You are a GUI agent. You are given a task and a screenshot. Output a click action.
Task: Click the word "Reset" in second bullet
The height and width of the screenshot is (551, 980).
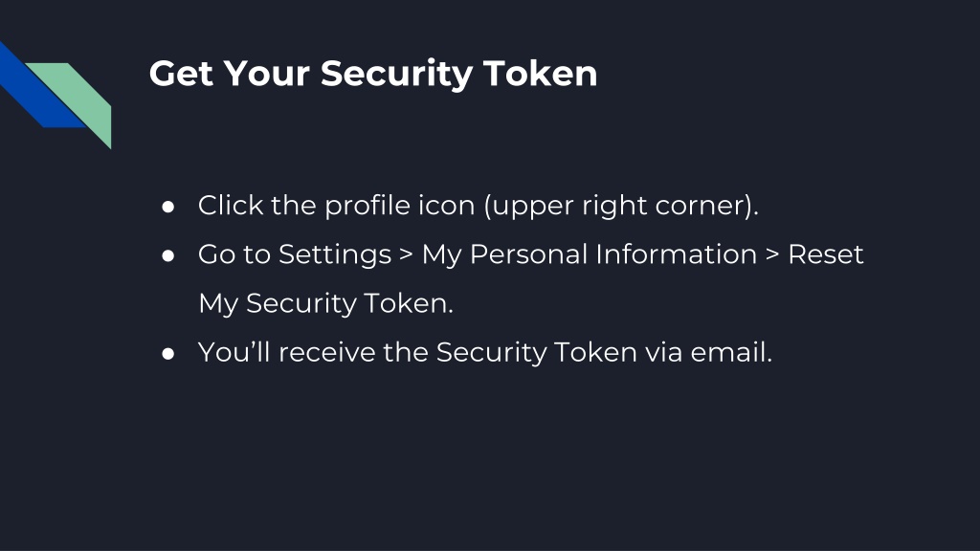click(826, 254)
